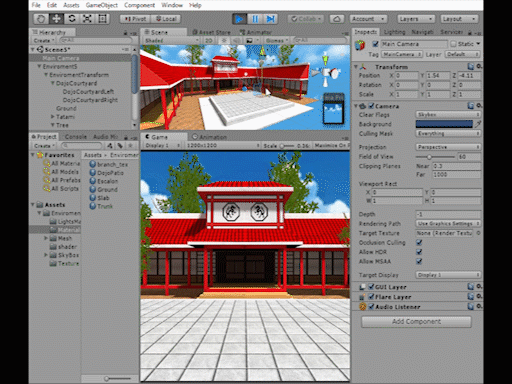512x384 pixels.
Task: Open the Window menu
Action: 172,5
